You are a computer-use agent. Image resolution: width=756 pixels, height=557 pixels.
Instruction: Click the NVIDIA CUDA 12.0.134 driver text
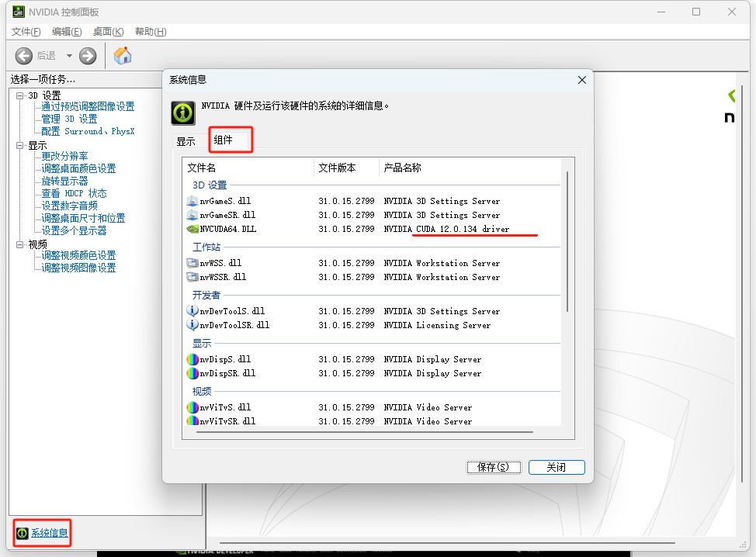click(446, 229)
